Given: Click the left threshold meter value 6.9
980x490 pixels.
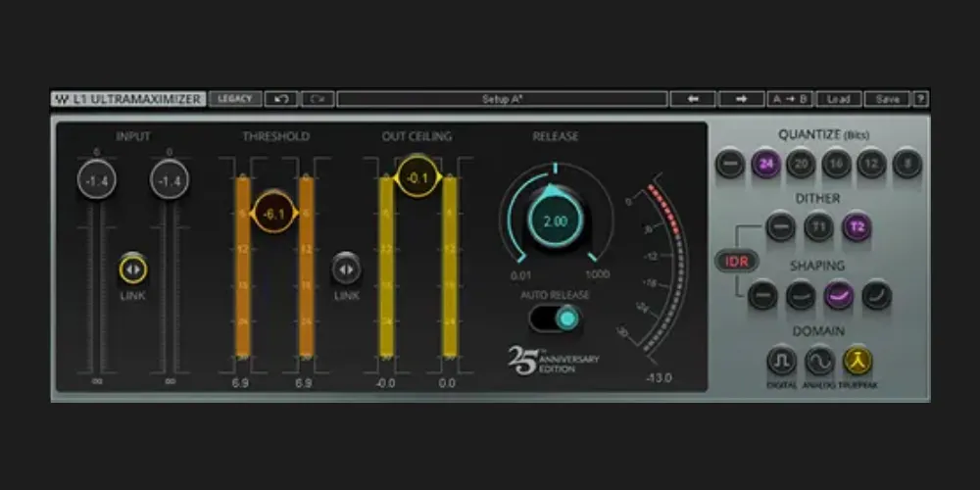Looking at the screenshot, I should (241, 383).
